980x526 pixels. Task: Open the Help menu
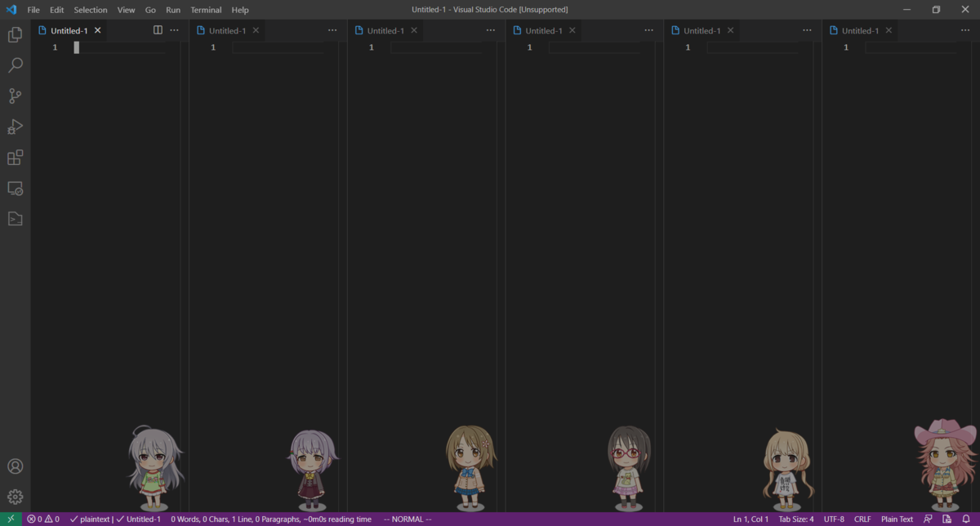click(x=240, y=10)
